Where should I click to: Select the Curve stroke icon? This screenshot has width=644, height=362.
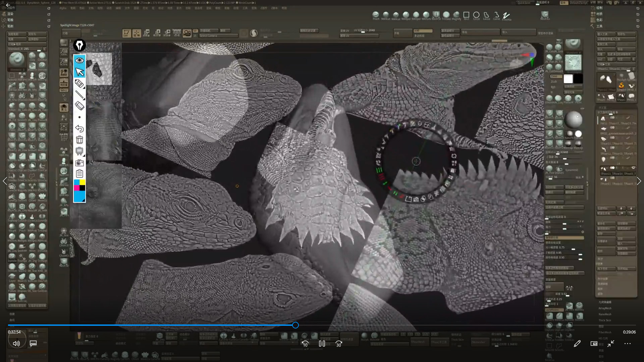click(496, 16)
